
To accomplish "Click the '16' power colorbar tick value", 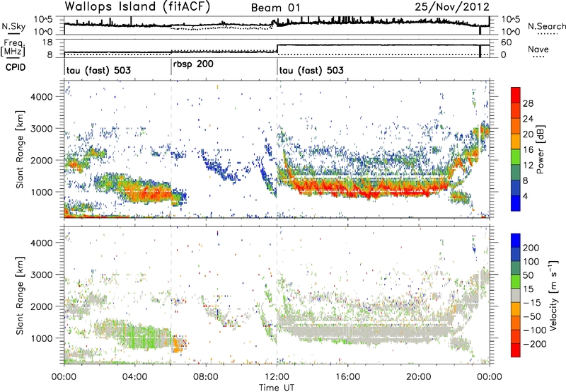I will tap(528, 150).
